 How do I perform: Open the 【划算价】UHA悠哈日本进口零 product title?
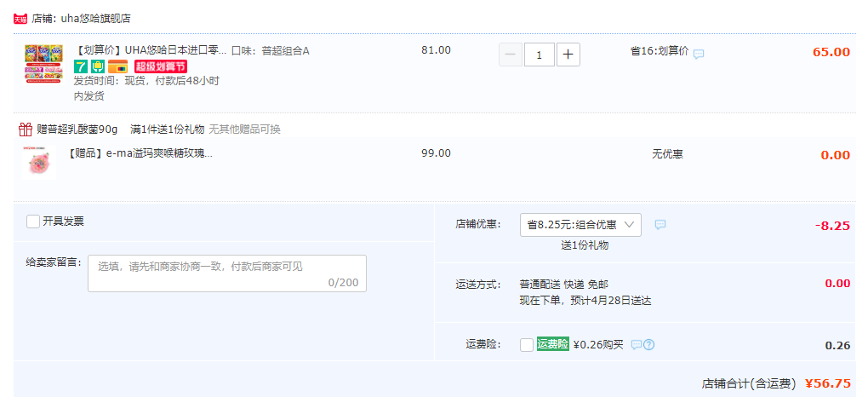(x=150, y=50)
